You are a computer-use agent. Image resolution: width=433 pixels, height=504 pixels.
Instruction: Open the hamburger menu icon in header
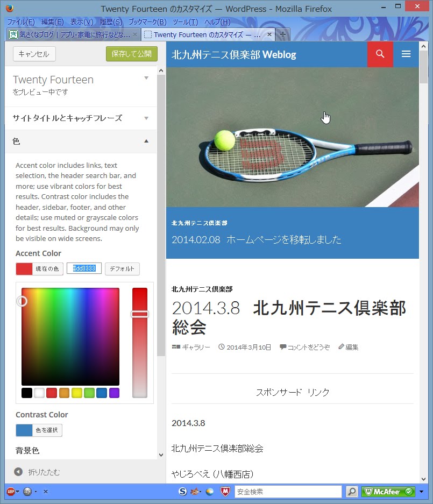point(406,54)
